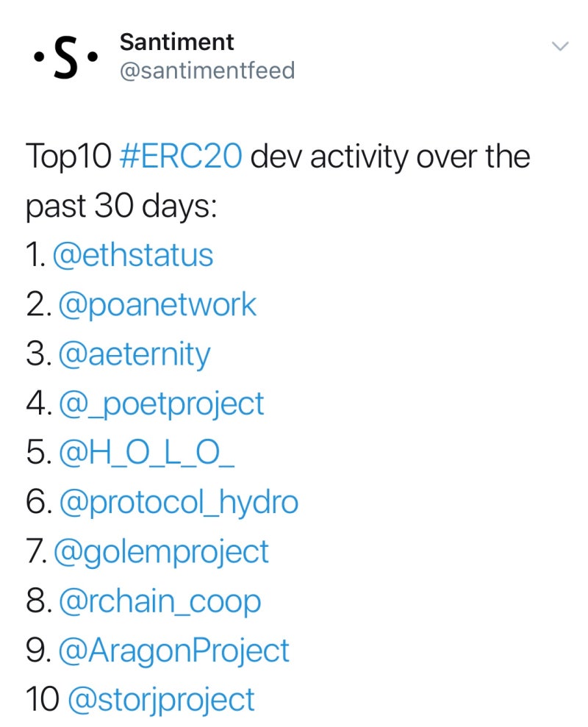
Task: Click the @H_O_L_O_ mention
Action: pos(147,453)
